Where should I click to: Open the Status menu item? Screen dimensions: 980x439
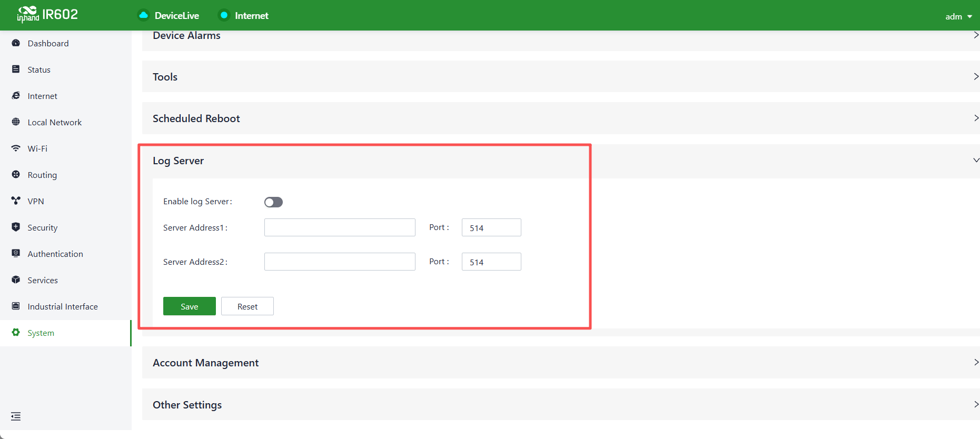65,69
